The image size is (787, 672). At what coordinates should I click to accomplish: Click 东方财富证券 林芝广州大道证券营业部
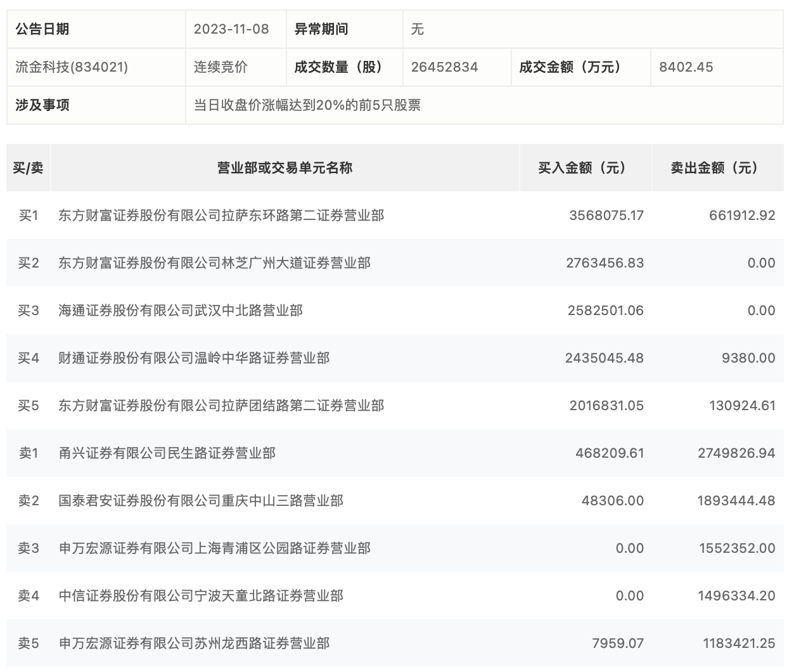coord(215,263)
